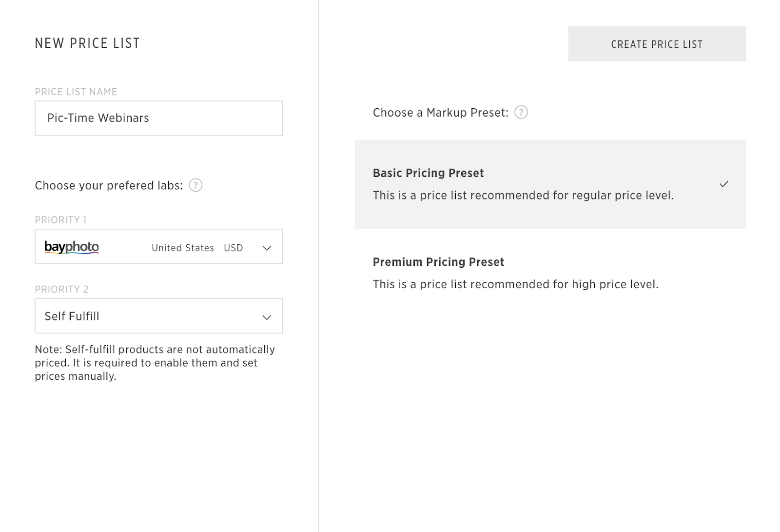Focus the Price List Name field
Screen dimensions: 780x532
[x=158, y=118]
